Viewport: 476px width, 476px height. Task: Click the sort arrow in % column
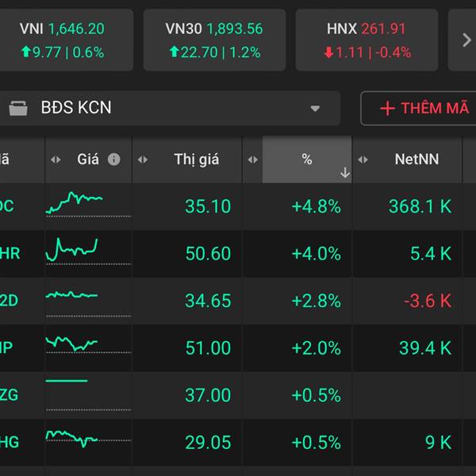click(344, 172)
